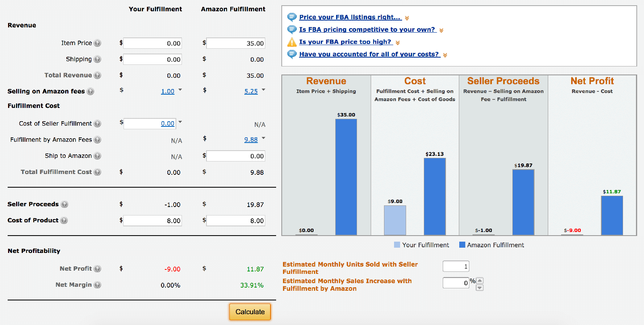Open help icon beside Total Fulfillment Cost
This screenshot has width=644, height=325.
click(x=97, y=172)
